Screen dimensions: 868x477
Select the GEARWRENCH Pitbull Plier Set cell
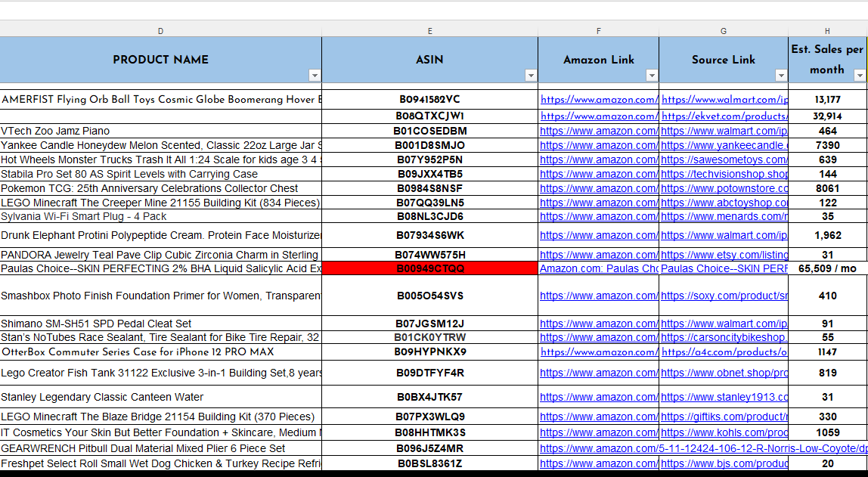coord(160,448)
